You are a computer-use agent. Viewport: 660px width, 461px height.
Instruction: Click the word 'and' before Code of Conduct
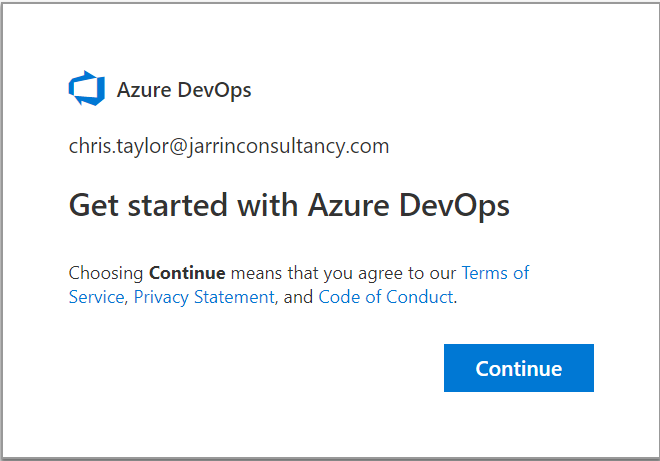tap(299, 297)
